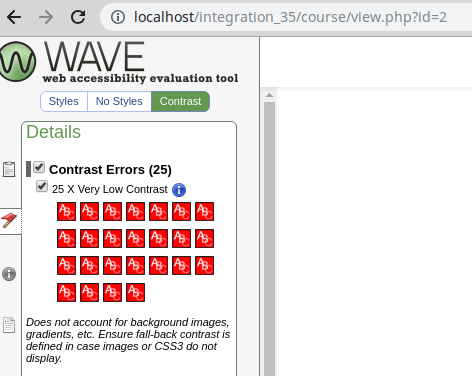
Task: Click the URL address bar text
Action: (x=290, y=17)
